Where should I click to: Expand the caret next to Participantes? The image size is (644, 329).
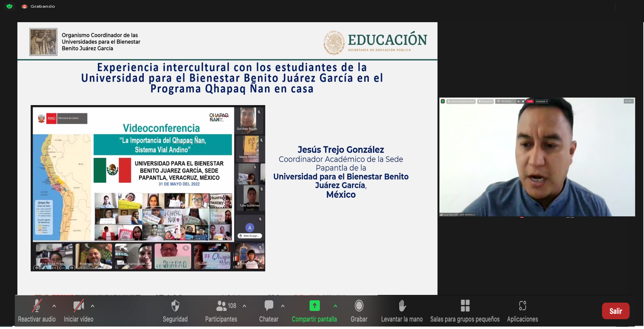[x=244, y=306]
